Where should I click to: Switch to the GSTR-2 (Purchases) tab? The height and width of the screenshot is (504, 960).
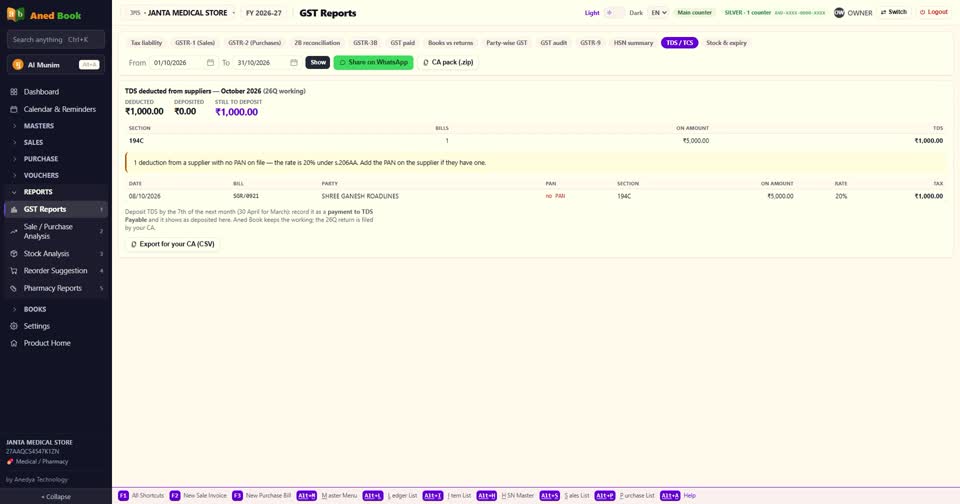coord(255,43)
